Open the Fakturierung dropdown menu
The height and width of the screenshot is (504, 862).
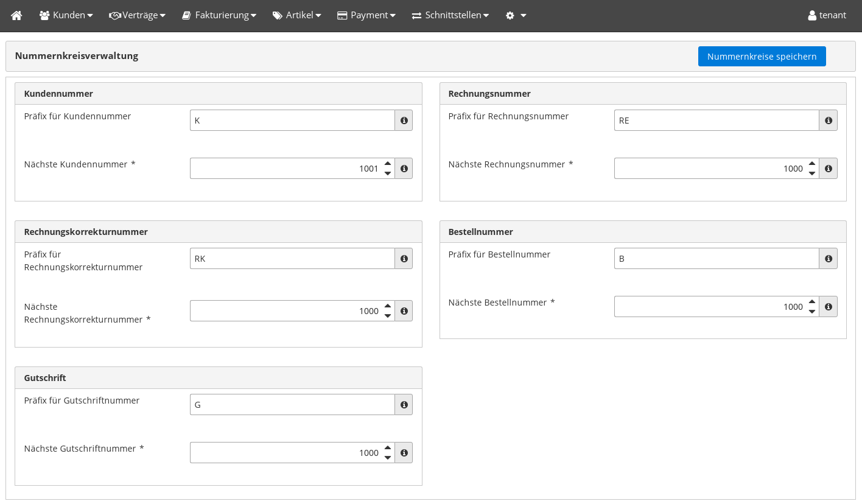coord(219,15)
